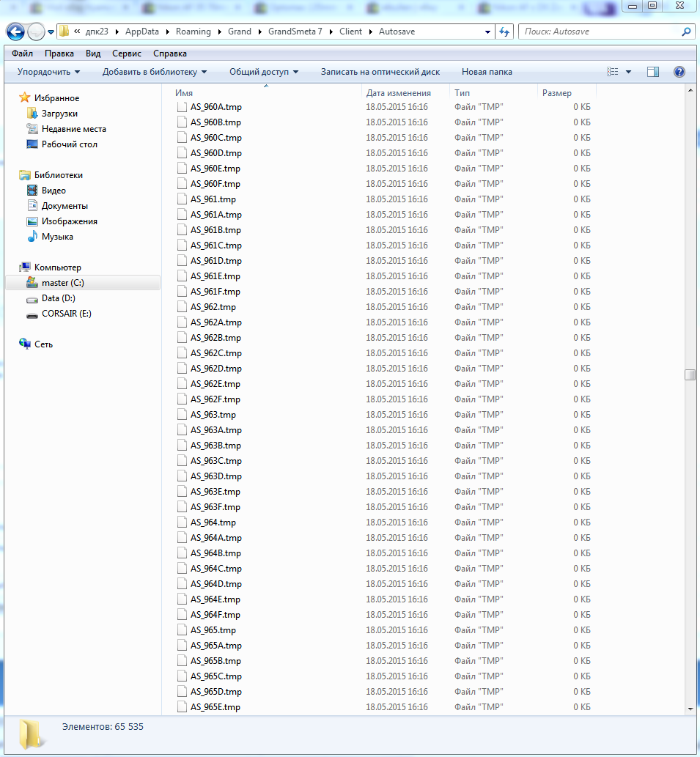Click file icon of AS_963.tmp
Screen dimensions: 700x757
[x=182, y=415]
